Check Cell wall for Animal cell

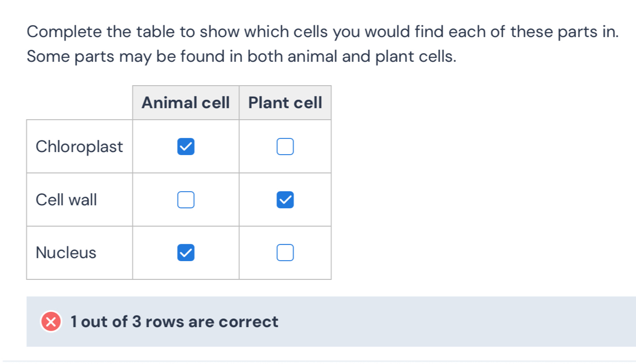pos(186,200)
